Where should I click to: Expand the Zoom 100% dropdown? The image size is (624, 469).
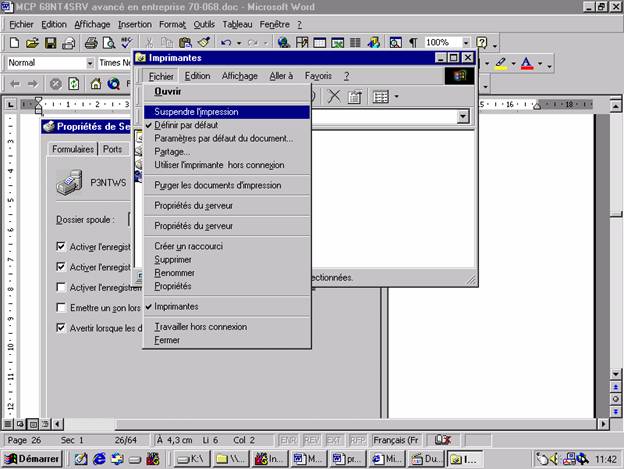point(466,43)
